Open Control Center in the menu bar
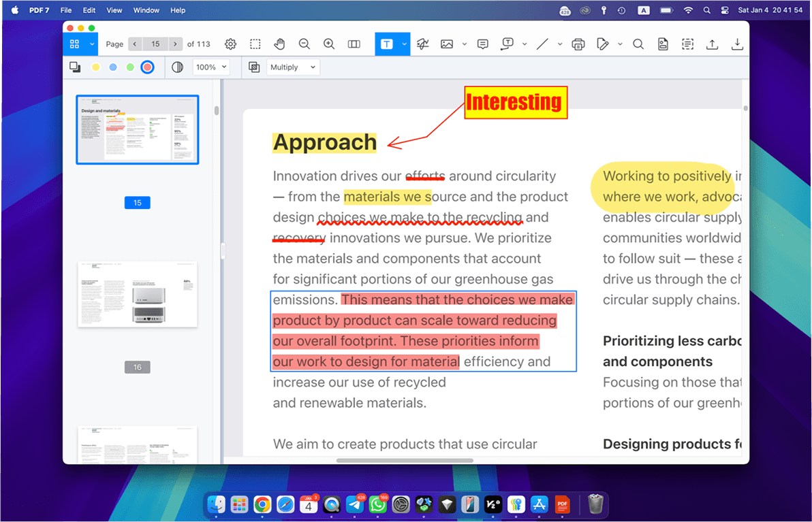The height and width of the screenshot is (522, 812). (x=725, y=10)
